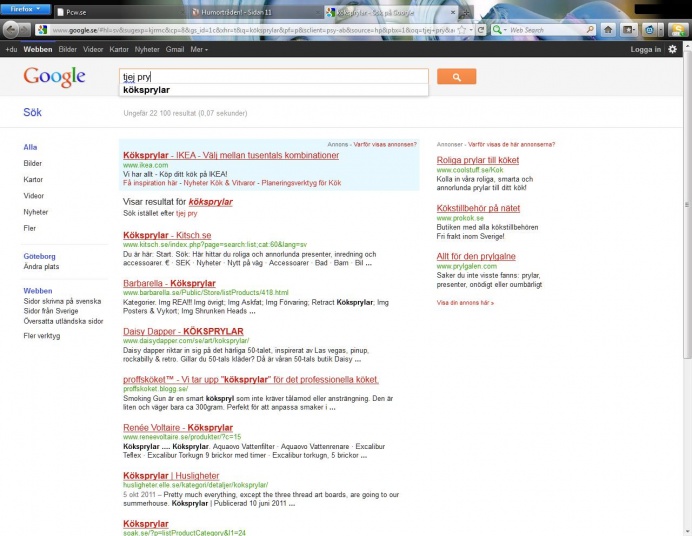
Task: Open the address bar history dropdown arrow
Action: click(471, 30)
